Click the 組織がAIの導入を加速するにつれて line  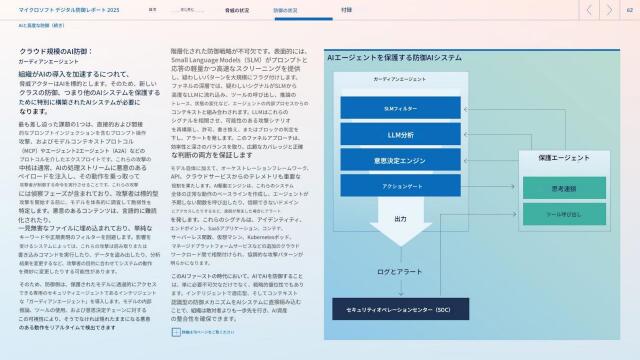(x=74, y=74)
